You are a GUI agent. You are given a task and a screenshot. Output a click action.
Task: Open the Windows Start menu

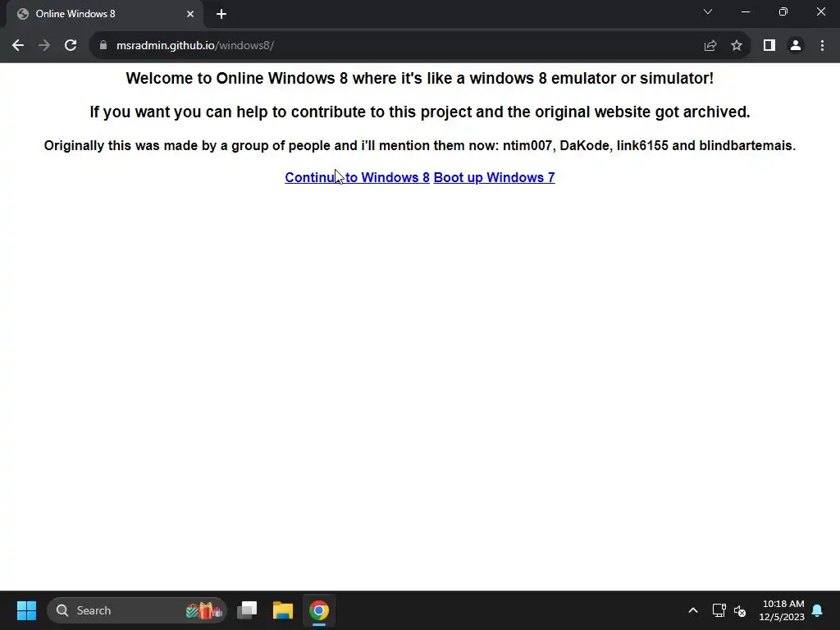click(26, 610)
